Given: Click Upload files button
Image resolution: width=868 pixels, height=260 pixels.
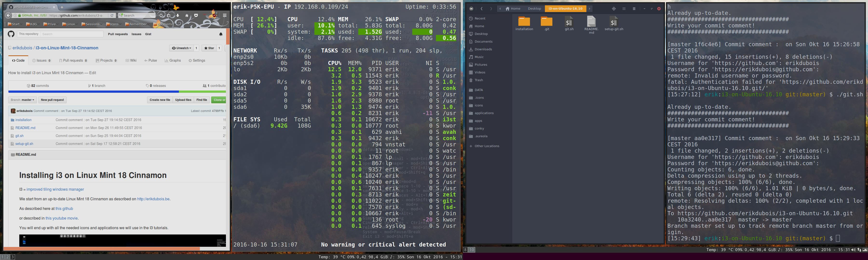Looking at the screenshot, I should [x=183, y=100].
